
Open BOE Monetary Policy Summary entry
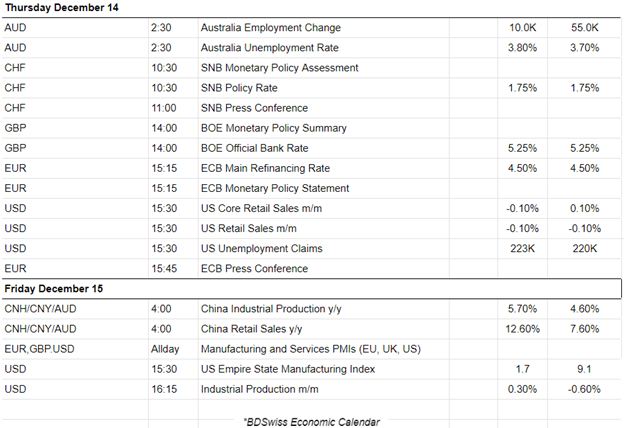click(x=273, y=128)
